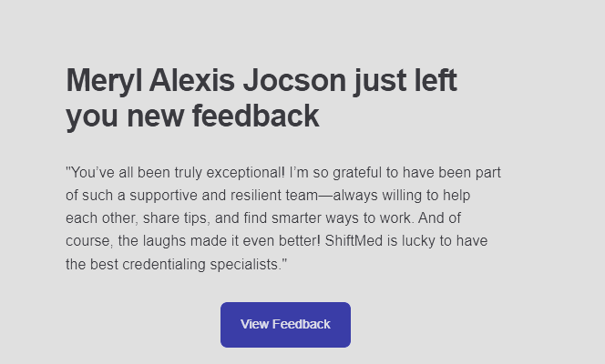Click the View Feedback button
This screenshot has width=605, height=364.
(285, 325)
